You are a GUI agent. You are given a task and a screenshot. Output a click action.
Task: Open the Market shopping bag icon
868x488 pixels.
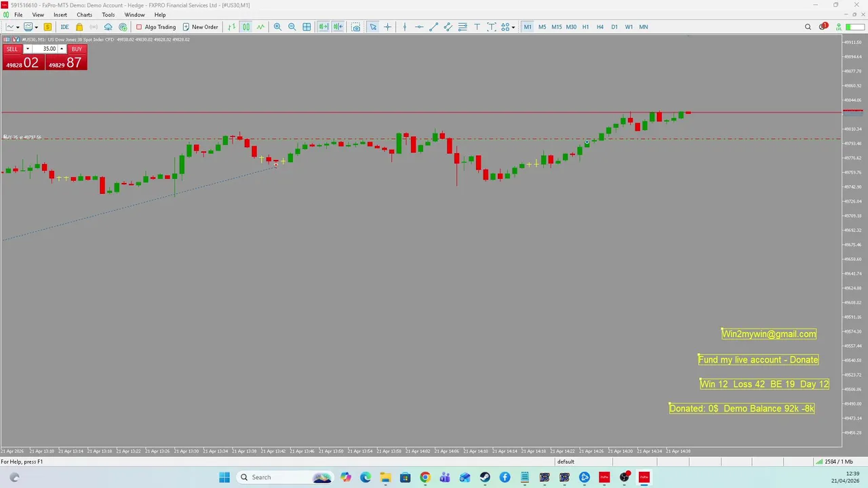(x=79, y=27)
